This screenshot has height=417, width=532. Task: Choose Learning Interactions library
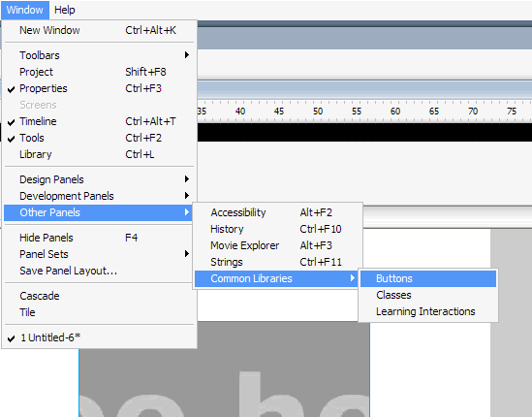[428, 311]
